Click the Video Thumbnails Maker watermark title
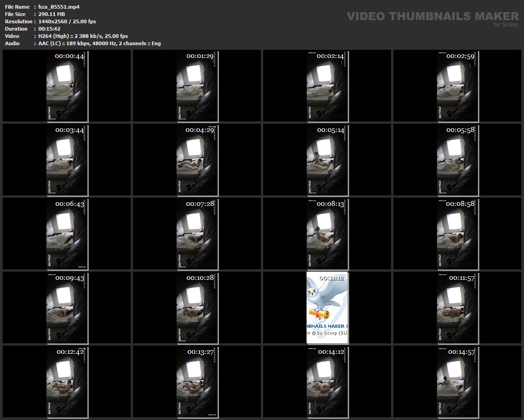This screenshot has width=524, height=420. [x=433, y=16]
